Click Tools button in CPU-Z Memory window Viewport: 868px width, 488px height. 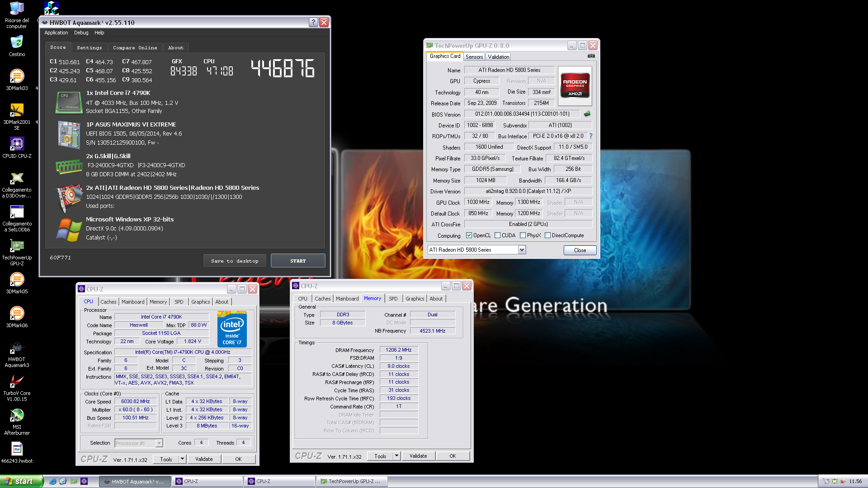tap(380, 456)
